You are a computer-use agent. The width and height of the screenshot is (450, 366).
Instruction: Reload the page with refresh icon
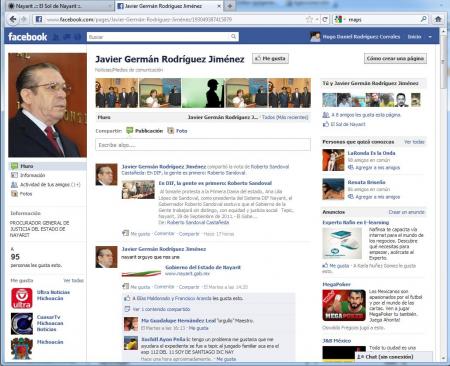coord(325,19)
